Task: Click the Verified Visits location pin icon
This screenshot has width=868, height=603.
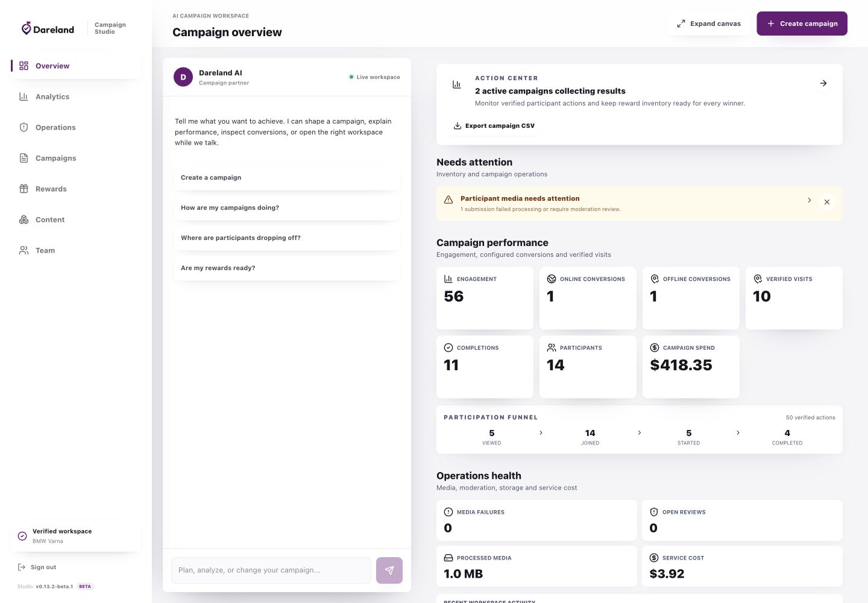Action: 758,279
